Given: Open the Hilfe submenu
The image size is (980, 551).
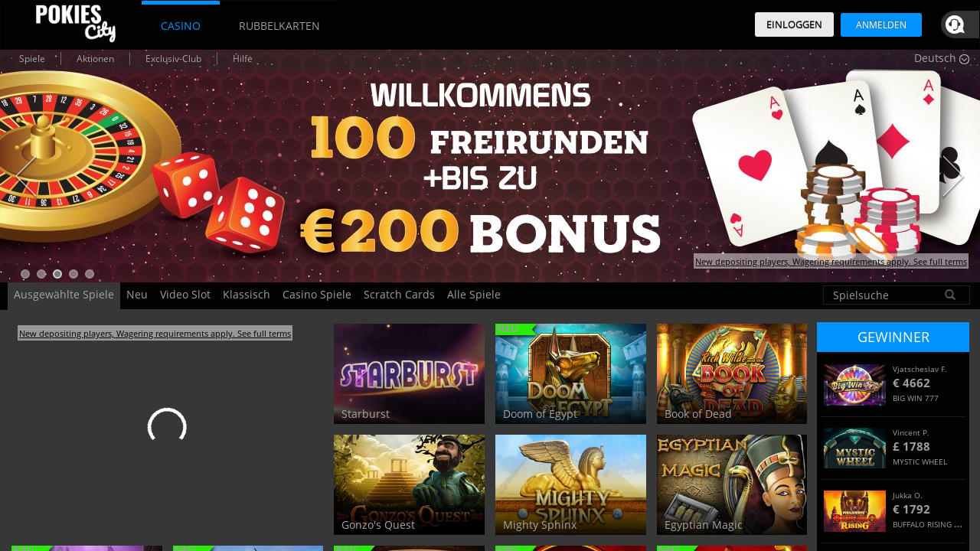Looking at the screenshot, I should pyautogui.click(x=243, y=59).
